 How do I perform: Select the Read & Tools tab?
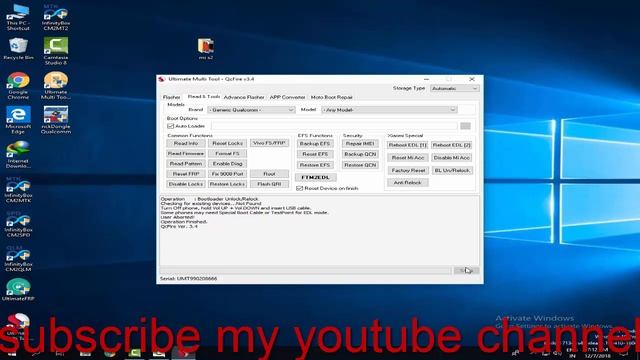(x=203, y=97)
